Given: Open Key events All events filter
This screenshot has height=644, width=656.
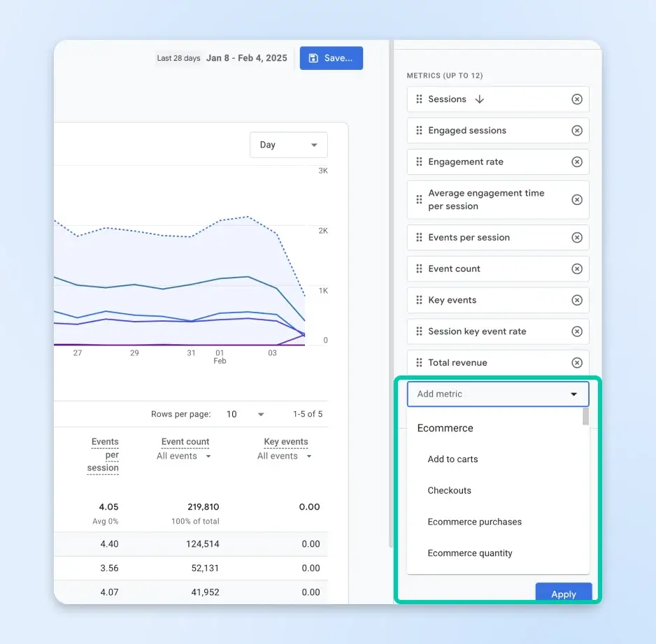Looking at the screenshot, I should (x=285, y=456).
